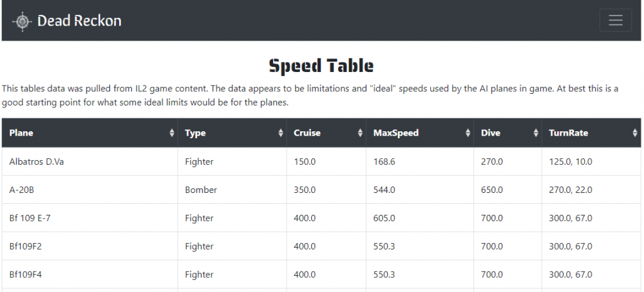644x292 pixels.
Task: Click the Bf109F2 row entry
Action: tap(26, 246)
